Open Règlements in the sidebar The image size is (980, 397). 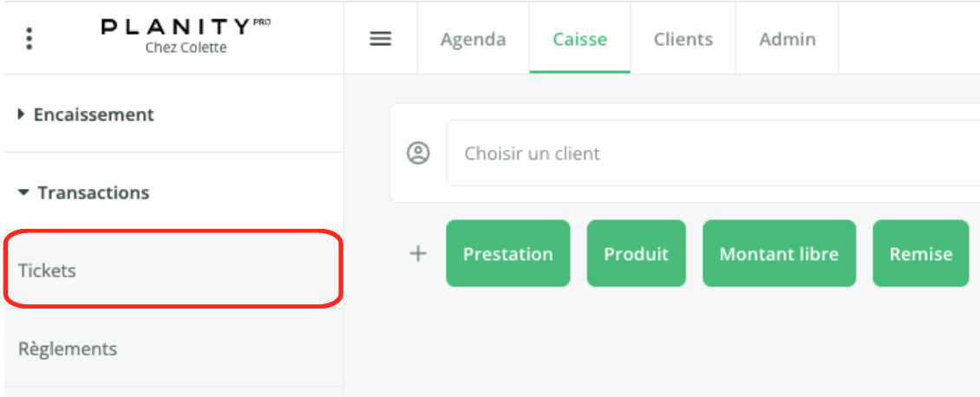coord(173,348)
